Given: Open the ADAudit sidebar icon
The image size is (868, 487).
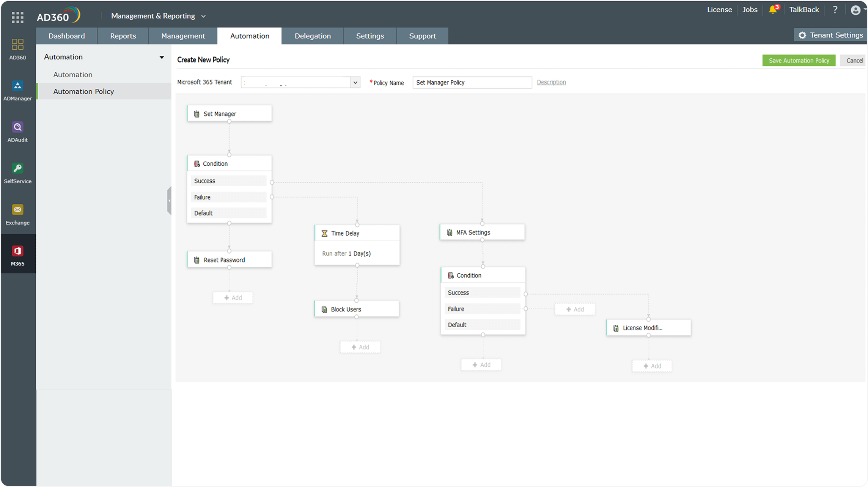Looking at the screenshot, I should coord(17,127).
